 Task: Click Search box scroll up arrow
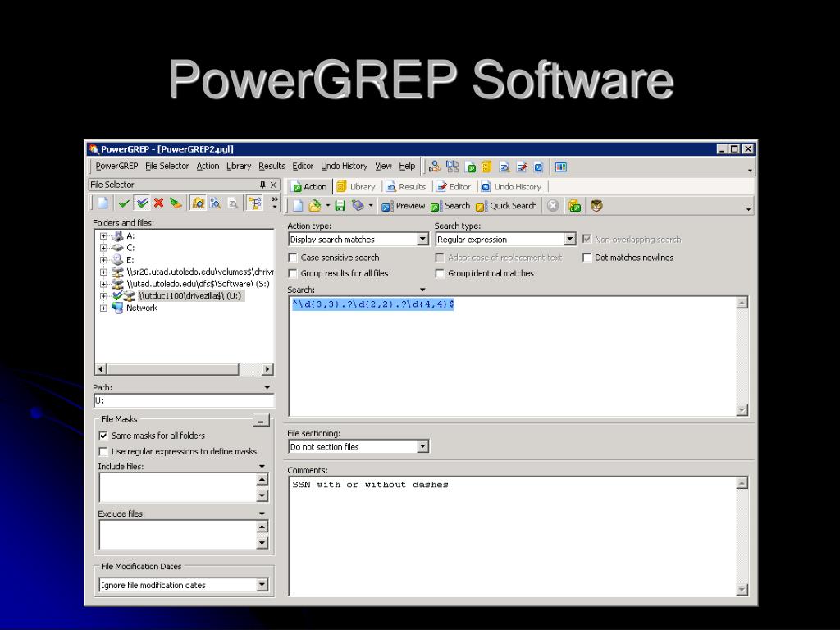pyautogui.click(x=742, y=303)
